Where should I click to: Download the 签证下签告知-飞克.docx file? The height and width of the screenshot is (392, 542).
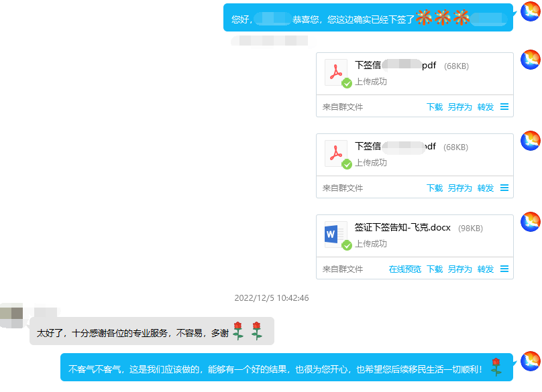[435, 269]
